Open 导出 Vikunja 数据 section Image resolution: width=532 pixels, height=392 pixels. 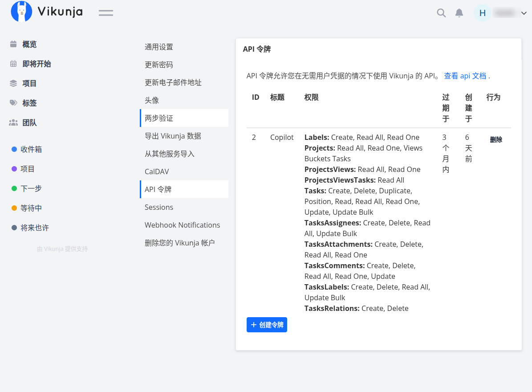point(184,136)
